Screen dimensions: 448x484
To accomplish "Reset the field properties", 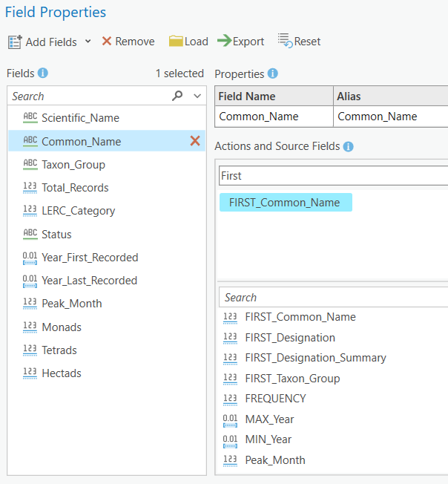I will (299, 42).
